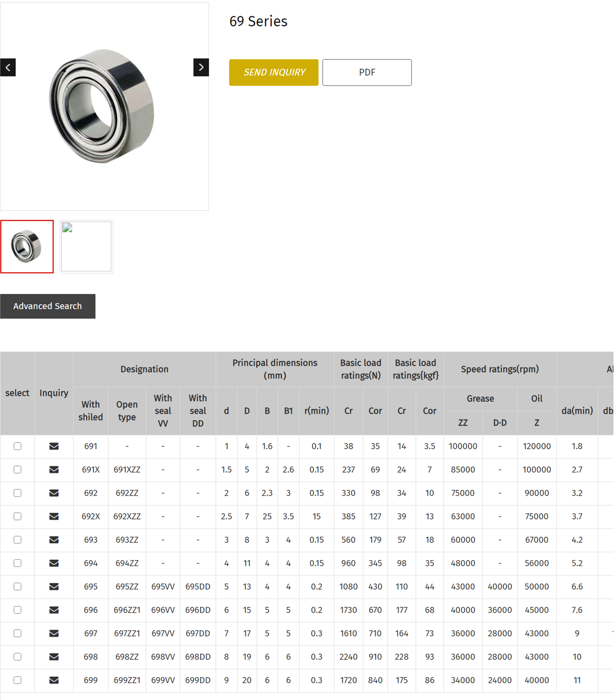Select the second broken image thumbnail

(x=87, y=247)
